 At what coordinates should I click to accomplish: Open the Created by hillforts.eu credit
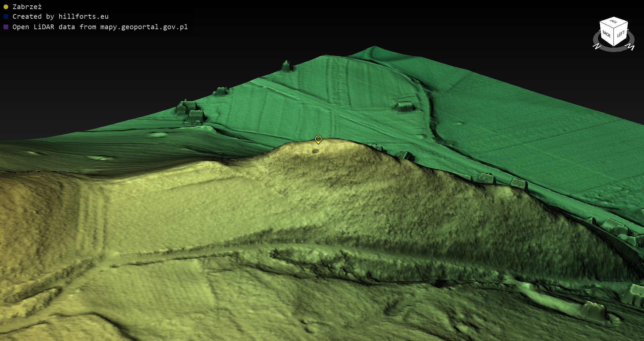(x=60, y=17)
